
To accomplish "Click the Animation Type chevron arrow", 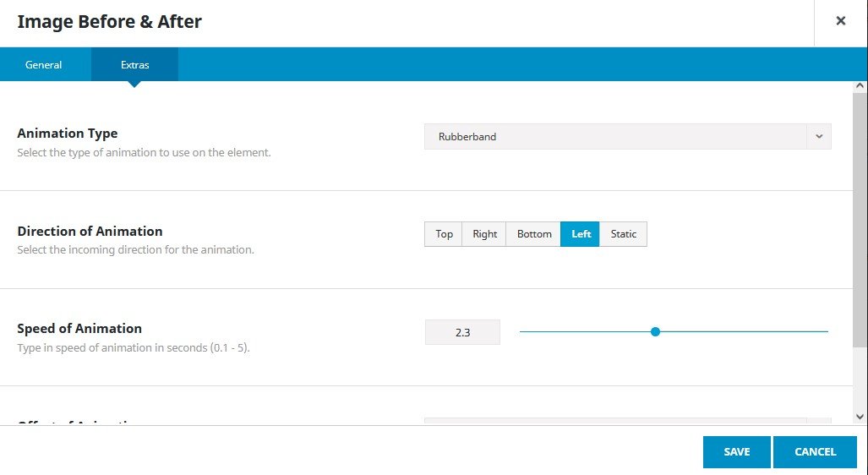I will (x=818, y=136).
